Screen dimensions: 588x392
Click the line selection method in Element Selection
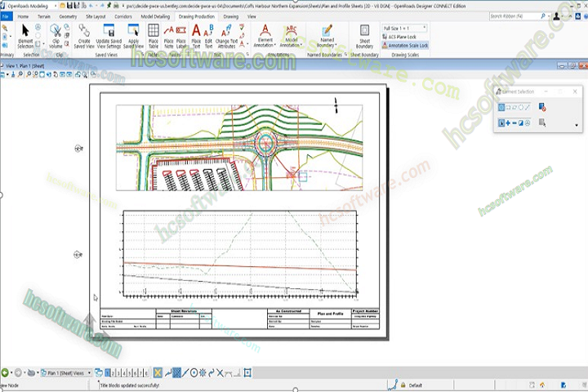[528, 107]
